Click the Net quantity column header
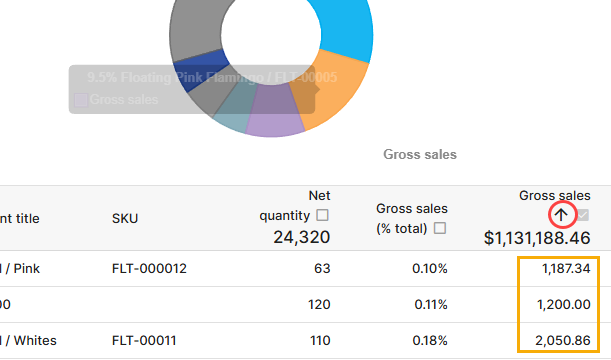This screenshot has width=611, height=360. 294,205
